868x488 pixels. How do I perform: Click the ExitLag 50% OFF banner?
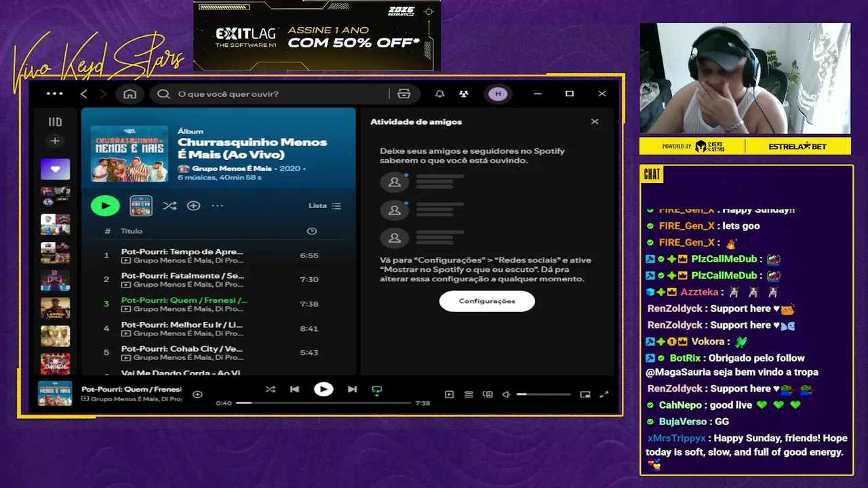(x=317, y=35)
